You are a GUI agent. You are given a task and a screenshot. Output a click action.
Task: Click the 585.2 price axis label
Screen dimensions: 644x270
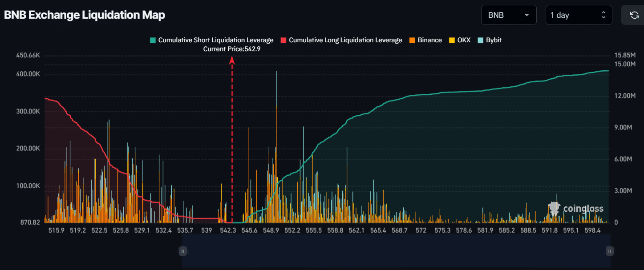(x=507, y=230)
